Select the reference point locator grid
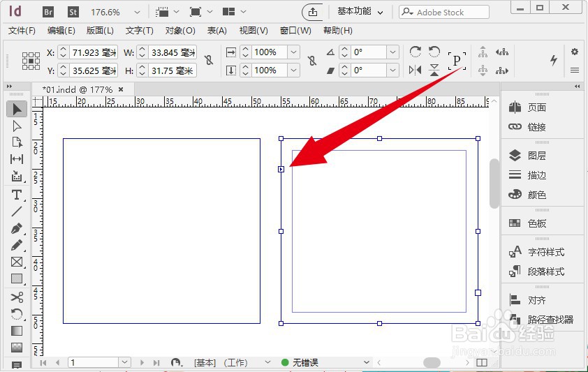588x372 pixels. pos(31,61)
